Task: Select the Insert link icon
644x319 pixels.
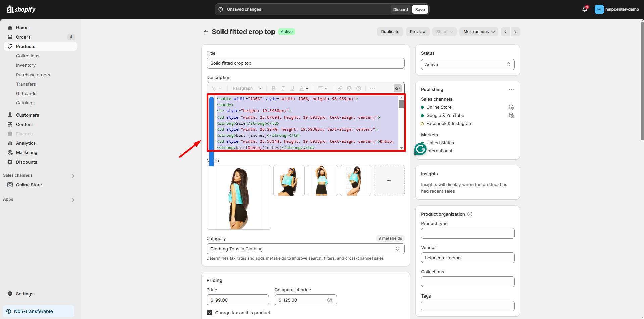Action: pyautogui.click(x=340, y=88)
